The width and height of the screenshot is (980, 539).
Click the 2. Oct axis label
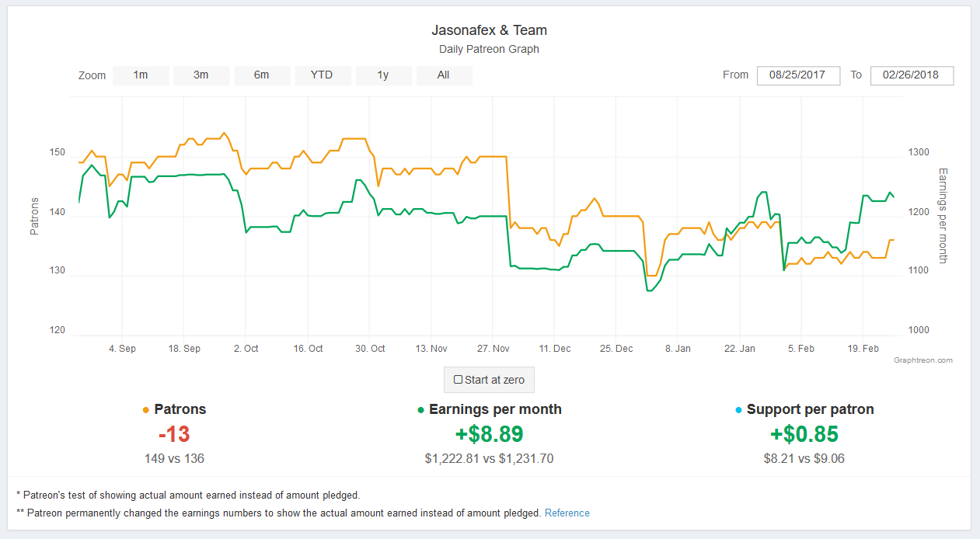[246, 349]
